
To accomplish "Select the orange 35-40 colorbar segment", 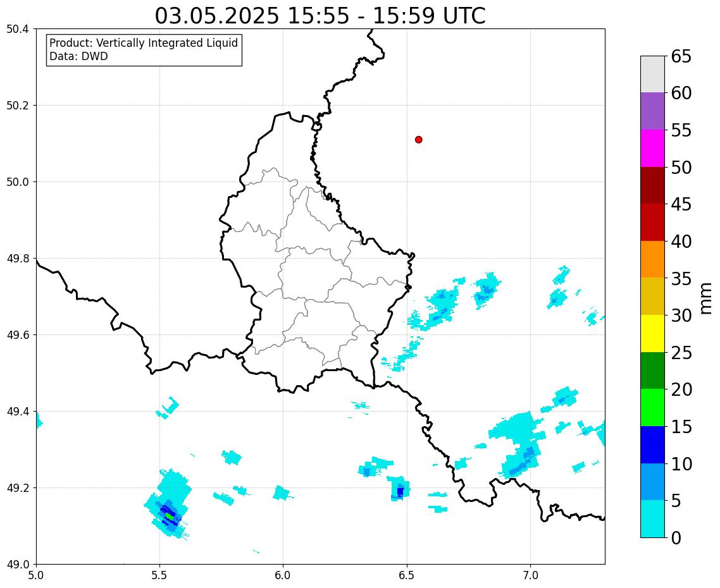I will tap(652, 259).
